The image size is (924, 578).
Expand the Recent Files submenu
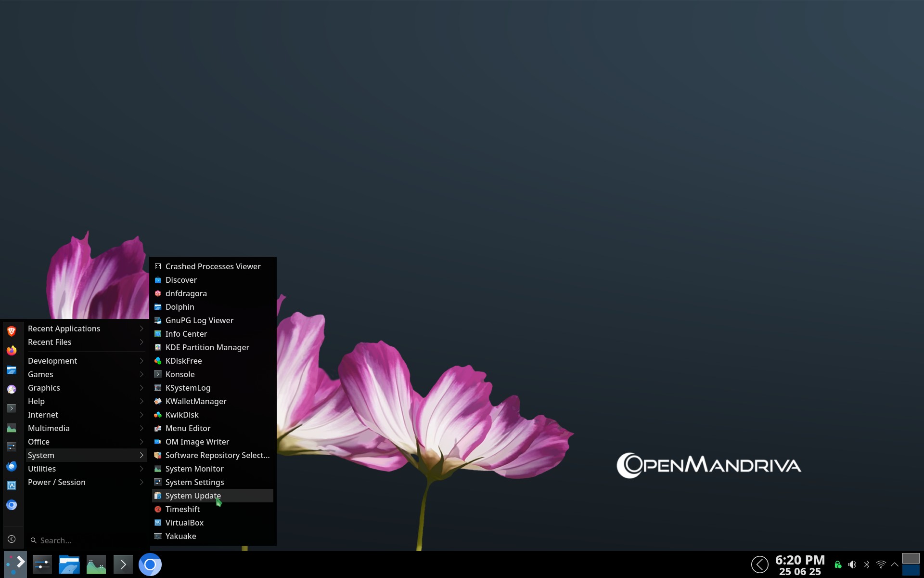tap(87, 342)
